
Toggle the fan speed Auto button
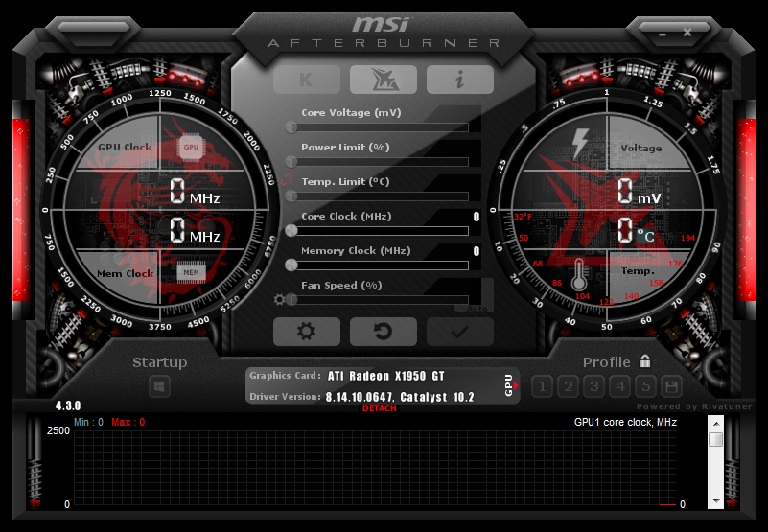(477, 309)
